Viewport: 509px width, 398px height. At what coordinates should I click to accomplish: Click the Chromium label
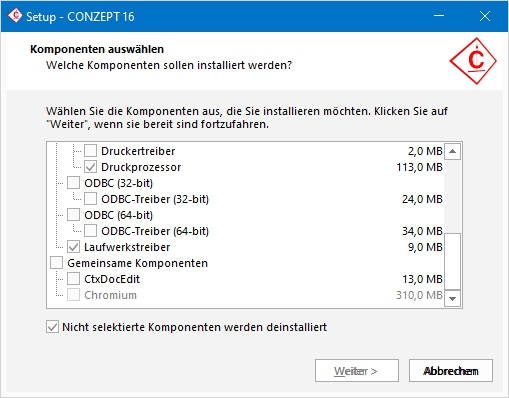(110, 295)
